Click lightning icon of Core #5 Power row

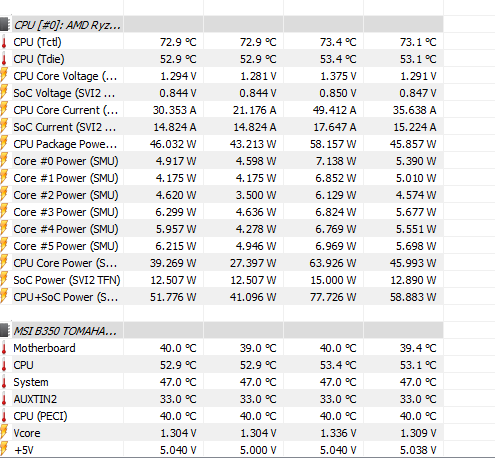tap(4, 245)
